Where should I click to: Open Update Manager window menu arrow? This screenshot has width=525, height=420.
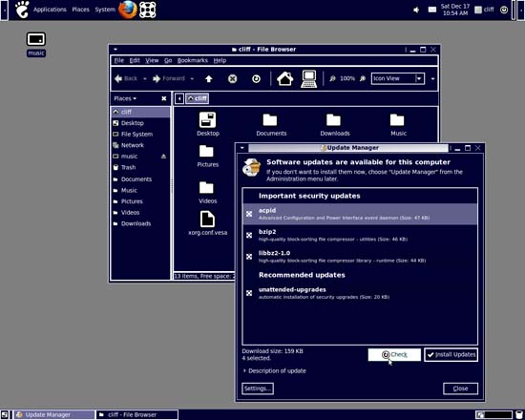pyautogui.click(x=242, y=148)
